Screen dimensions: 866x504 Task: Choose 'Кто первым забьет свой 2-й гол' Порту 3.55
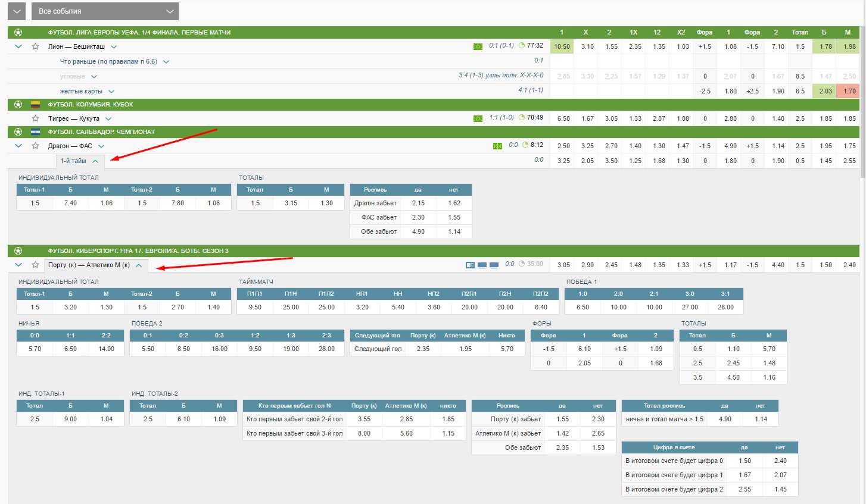[x=364, y=419]
